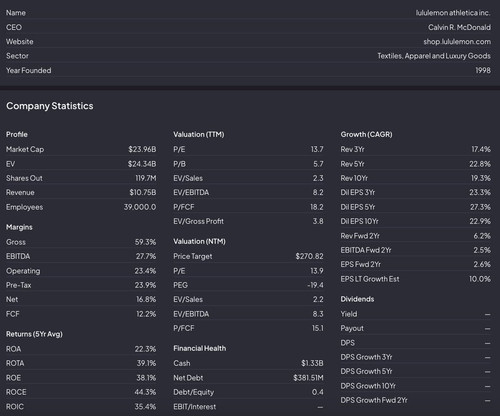Click the Company Statistics heading
Viewport: 500px width, 416px height.
pos(50,106)
